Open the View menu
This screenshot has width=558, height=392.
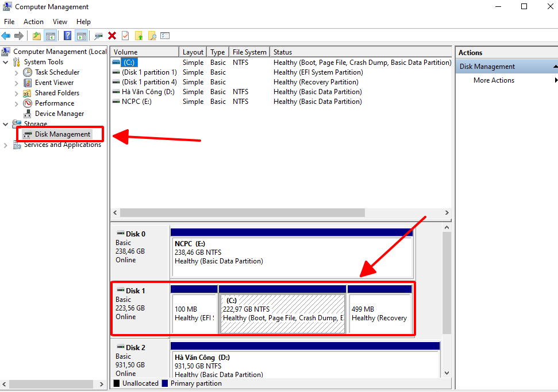(x=60, y=22)
